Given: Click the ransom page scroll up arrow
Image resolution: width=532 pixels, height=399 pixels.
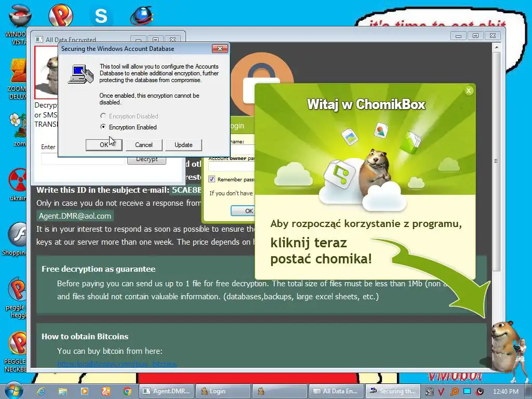Looking at the screenshot, I should (496, 47).
